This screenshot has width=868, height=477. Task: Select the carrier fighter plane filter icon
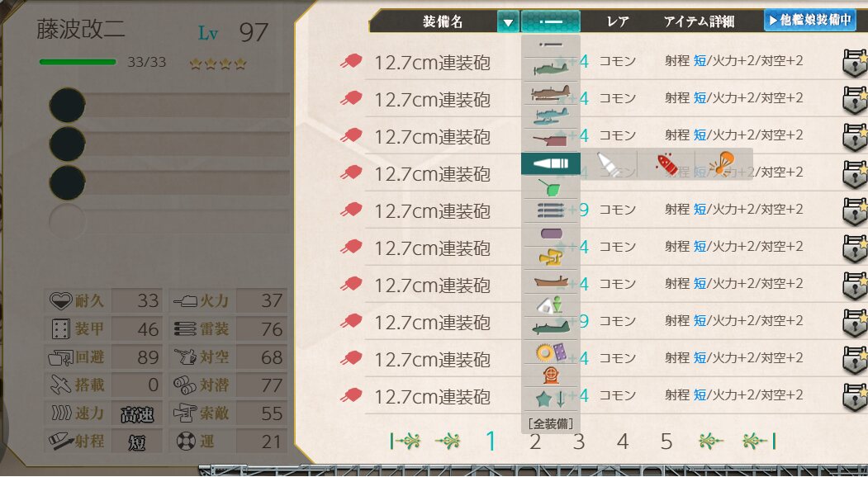point(550,68)
